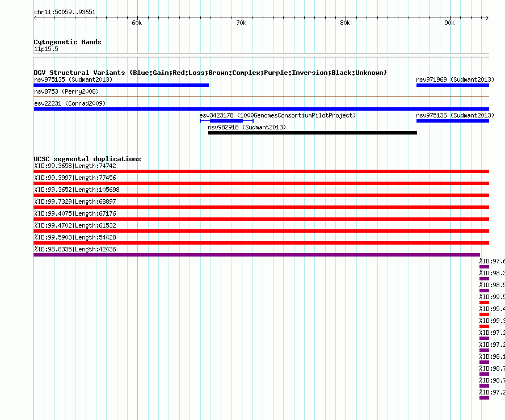505x420 pixels.
Task: Click the %ID:99.4075|Length:67176 label
Action: tap(75, 213)
